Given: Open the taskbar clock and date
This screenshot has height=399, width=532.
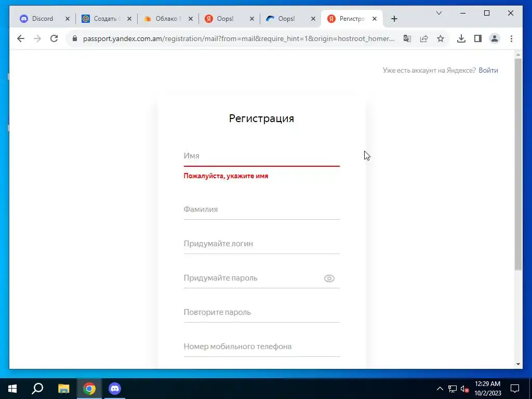Looking at the screenshot, I should [x=487, y=389].
